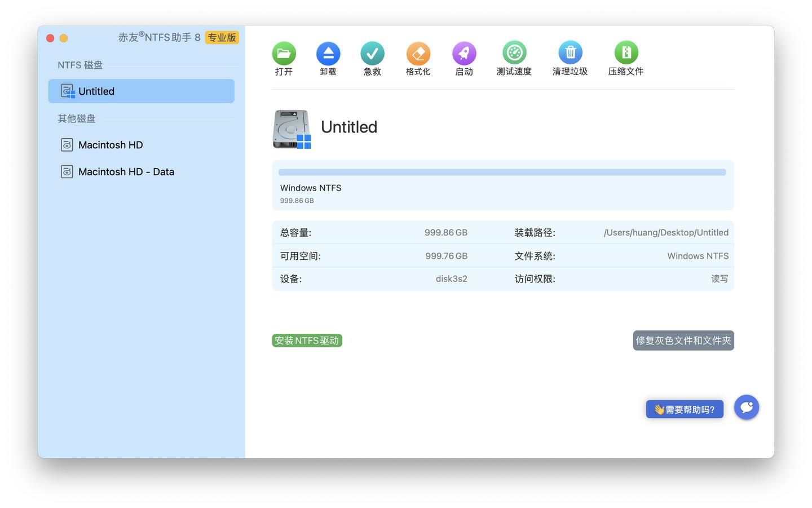812x508 pixels.
Task: Select the Untitled disk in sidebar
Action: (141, 91)
